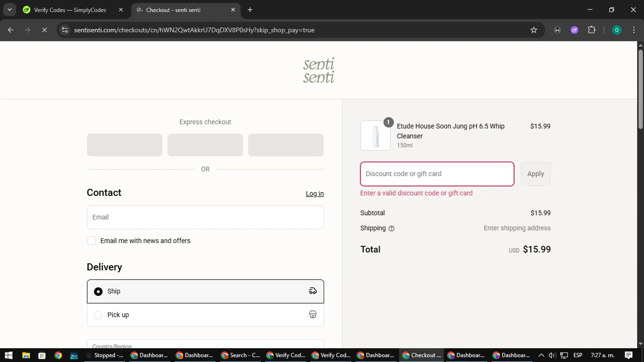This screenshot has width=644, height=362.
Task: Click the page vertical scrollbar
Action: coord(641,89)
